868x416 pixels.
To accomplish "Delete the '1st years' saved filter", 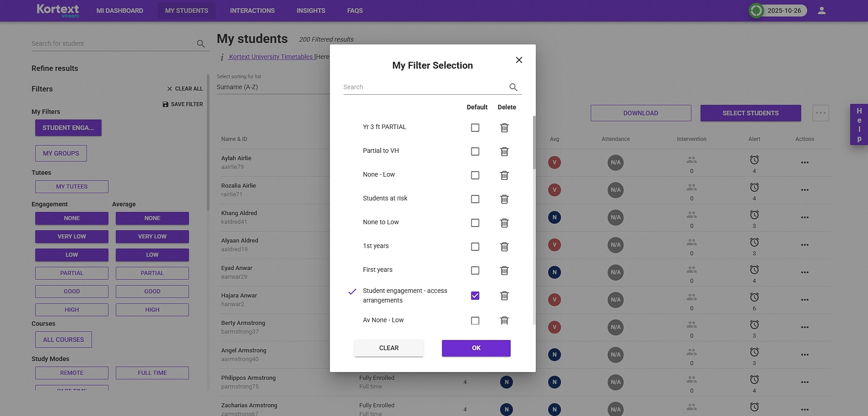I will point(504,246).
